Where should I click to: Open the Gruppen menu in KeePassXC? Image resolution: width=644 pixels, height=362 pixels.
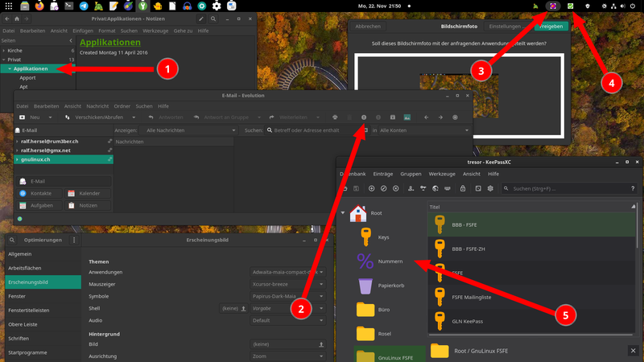pyautogui.click(x=411, y=174)
